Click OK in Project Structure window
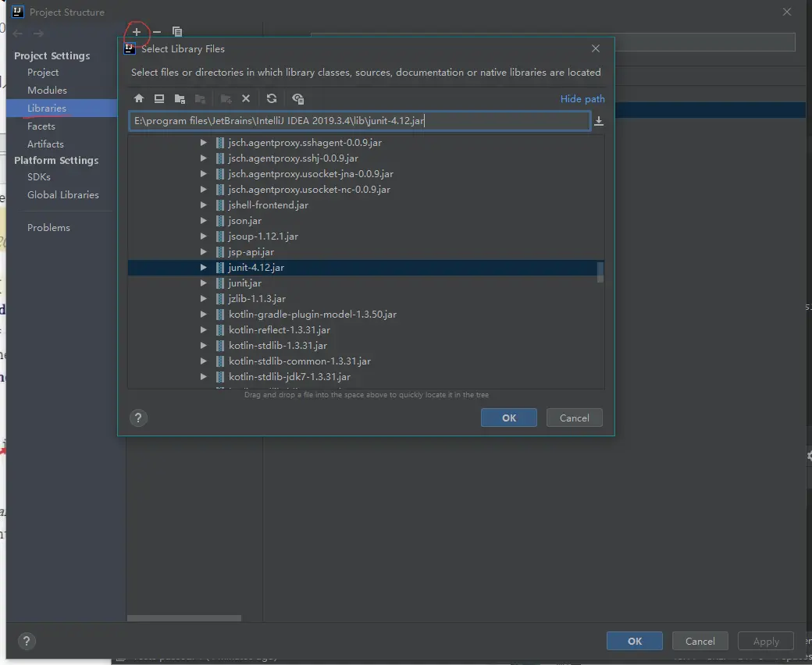 (634, 642)
